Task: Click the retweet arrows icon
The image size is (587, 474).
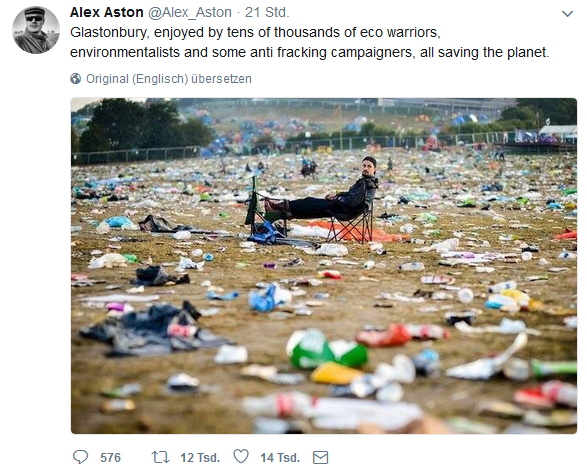Action: [161, 457]
